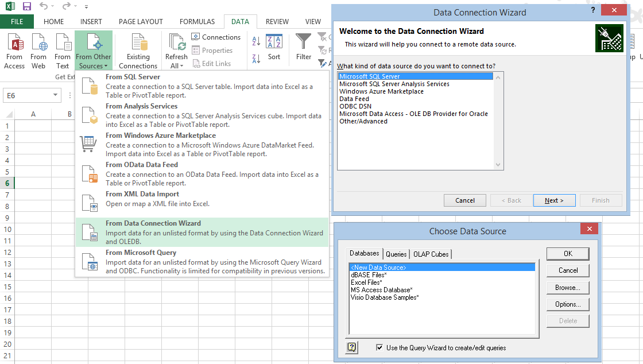
Task: Sort A to Z ascending icon
Action: point(256,41)
